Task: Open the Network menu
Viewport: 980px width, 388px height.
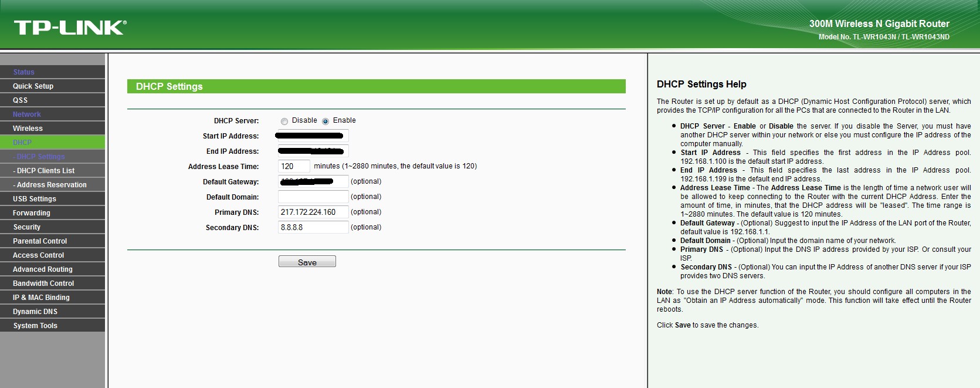Action: [53, 114]
